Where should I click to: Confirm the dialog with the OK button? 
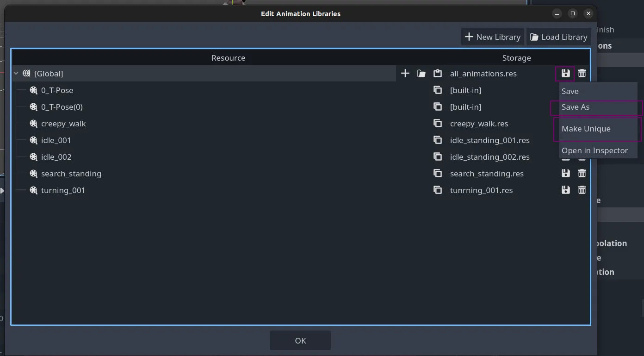(300, 341)
